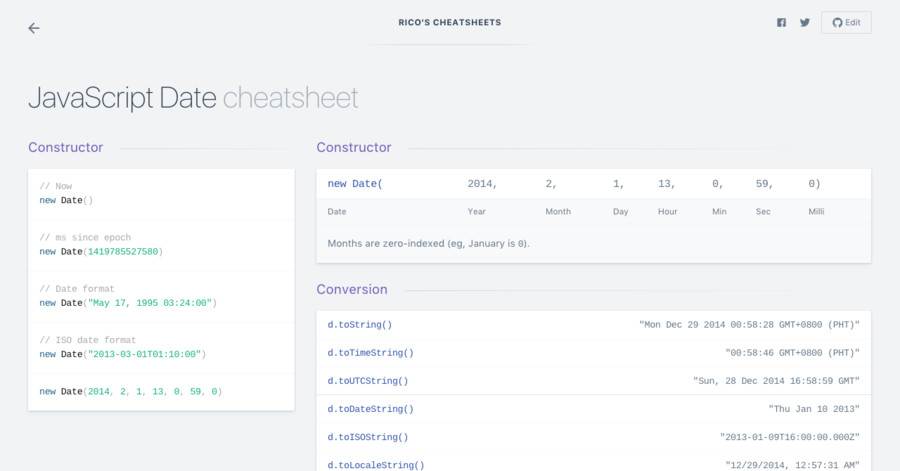Click the ISO date "2013-03-01T01:10:00" example

pos(145,354)
